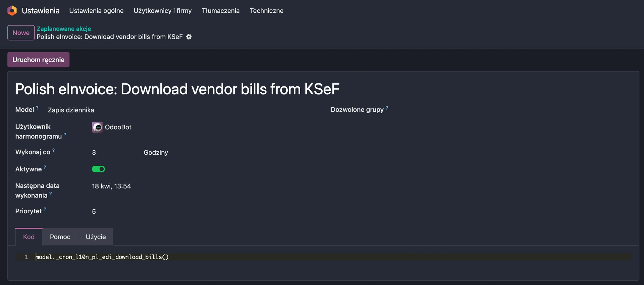
Task: Click help icon beside Aktywne label
Action: click(45, 167)
